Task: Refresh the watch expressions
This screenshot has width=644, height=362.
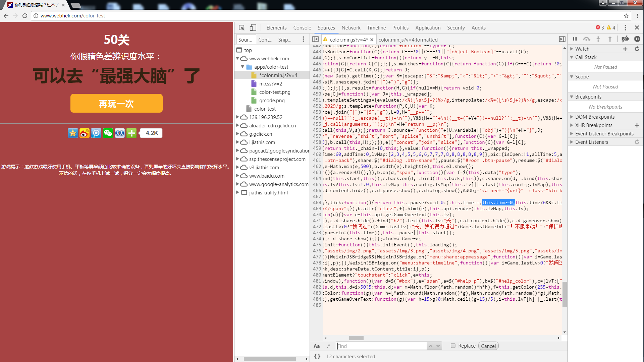Action: (x=637, y=49)
